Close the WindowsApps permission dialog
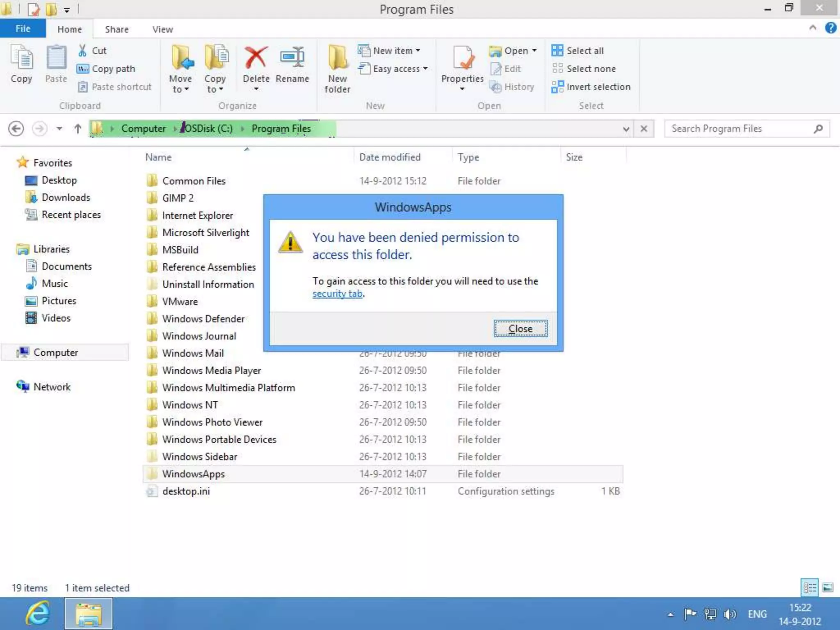The width and height of the screenshot is (840, 630). click(520, 329)
